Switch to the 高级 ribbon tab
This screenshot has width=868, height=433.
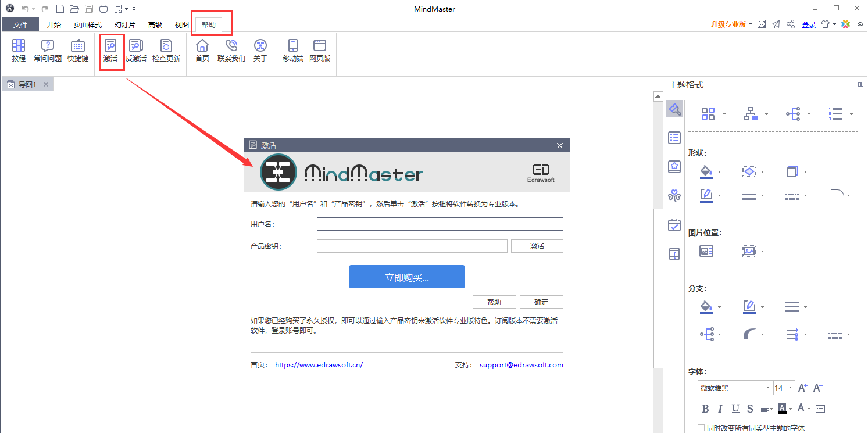pyautogui.click(x=155, y=24)
